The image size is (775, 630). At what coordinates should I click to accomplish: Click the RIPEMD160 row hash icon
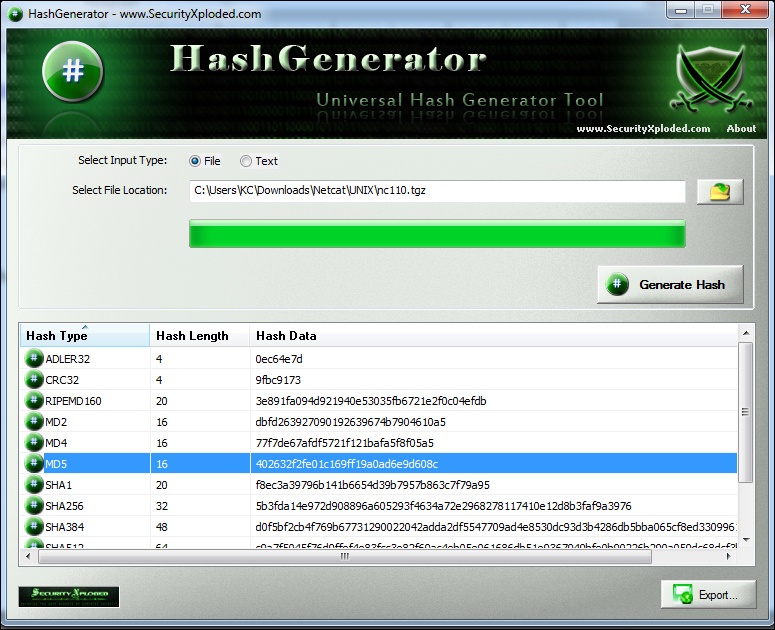(x=34, y=400)
